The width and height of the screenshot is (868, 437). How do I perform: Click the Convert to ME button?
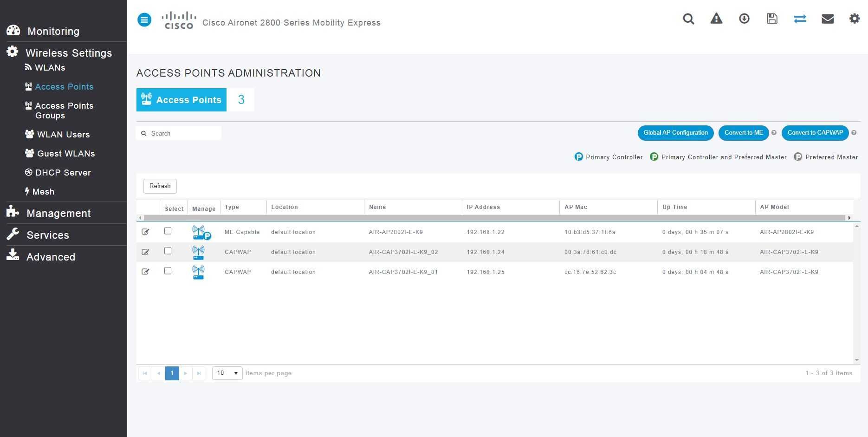point(744,133)
